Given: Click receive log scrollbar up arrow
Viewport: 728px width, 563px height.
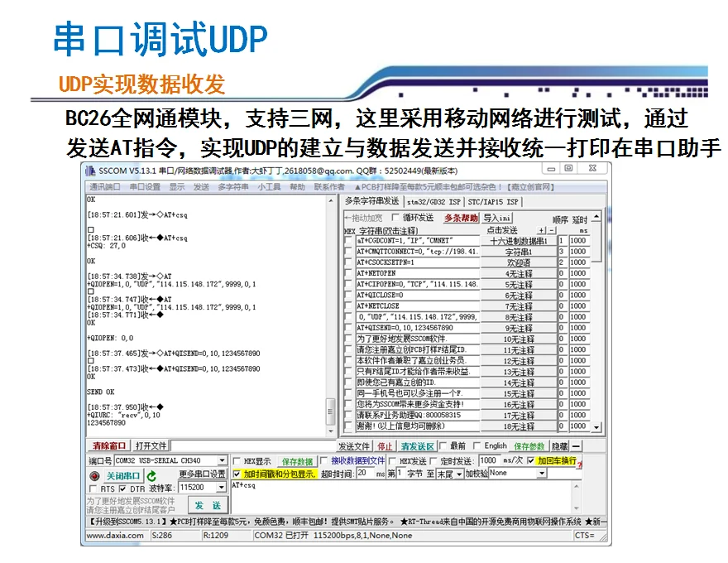Looking at the screenshot, I should 331,201.
